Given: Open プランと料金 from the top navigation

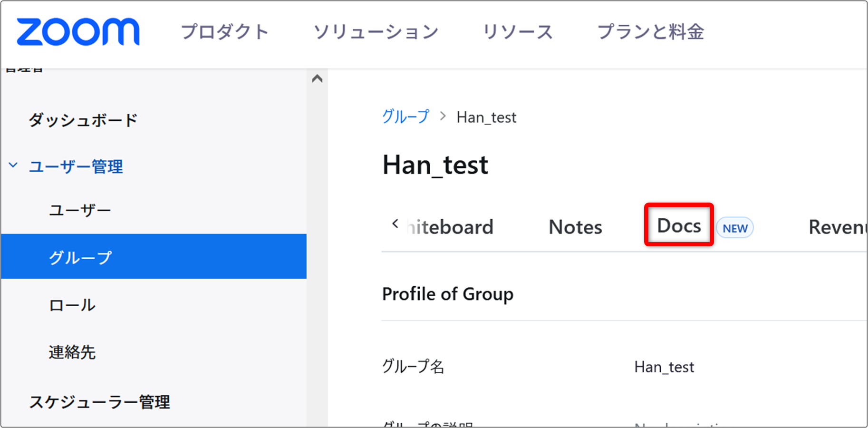Looking at the screenshot, I should coord(652,32).
